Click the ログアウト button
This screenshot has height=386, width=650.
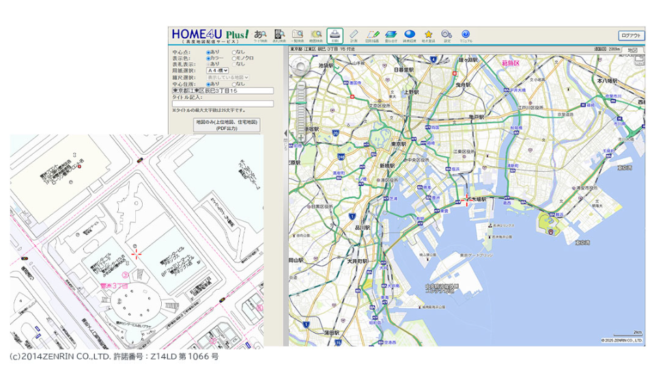click(x=631, y=36)
